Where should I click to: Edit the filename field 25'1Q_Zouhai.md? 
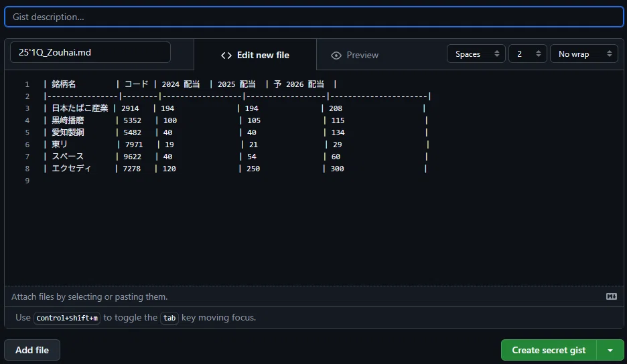pyautogui.click(x=90, y=52)
